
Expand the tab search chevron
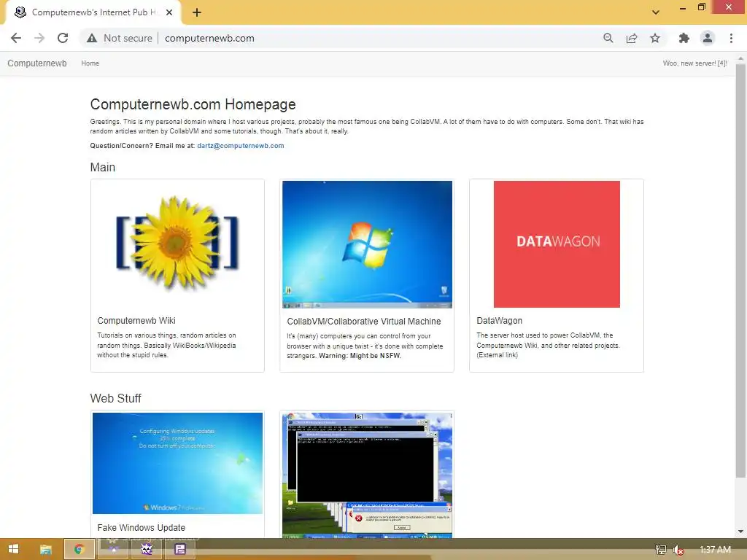[x=656, y=12]
